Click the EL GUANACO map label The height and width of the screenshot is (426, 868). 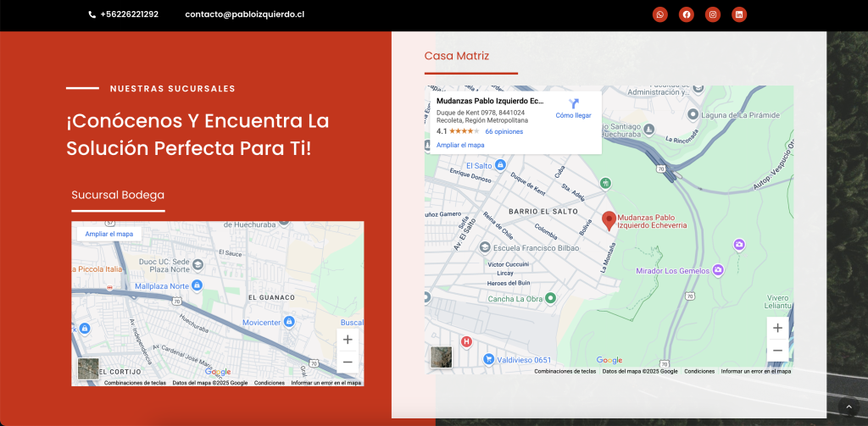pyautogui.click(x=272, y=297)
